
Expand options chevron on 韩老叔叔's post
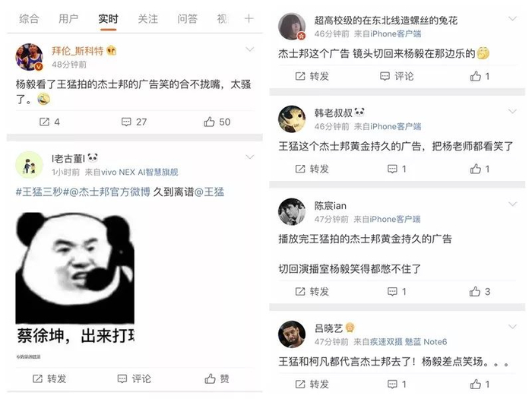click(x=512, y=111)
